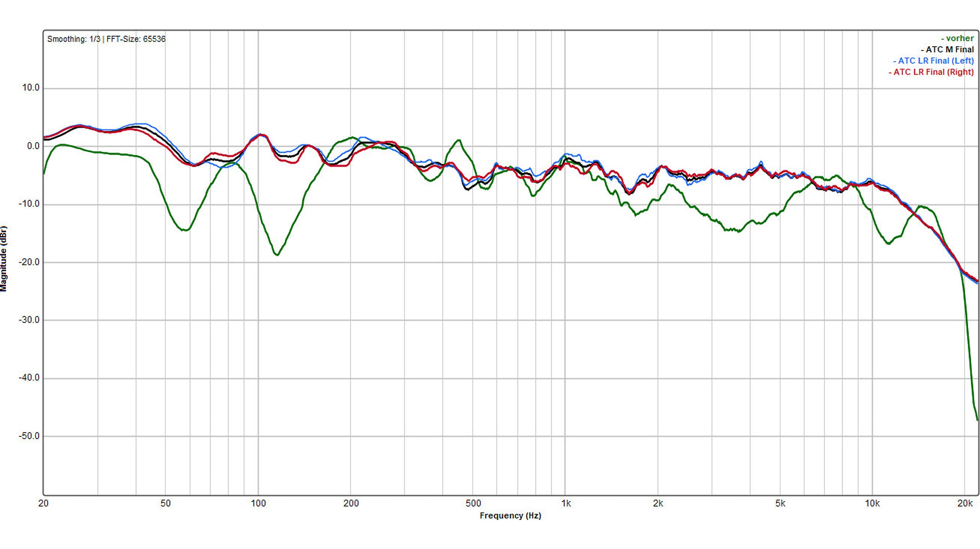The image size is (980, 549).
Task: Click the 200 Hz frequency tick label
Action: pos(351,503)
